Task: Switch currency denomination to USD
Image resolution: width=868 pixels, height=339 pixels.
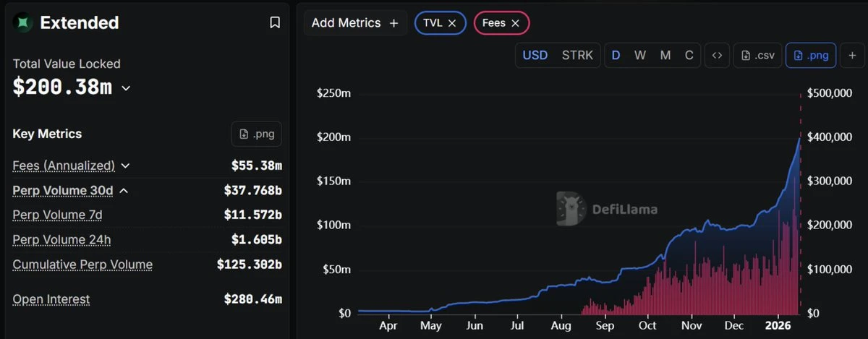Action: 535,56
